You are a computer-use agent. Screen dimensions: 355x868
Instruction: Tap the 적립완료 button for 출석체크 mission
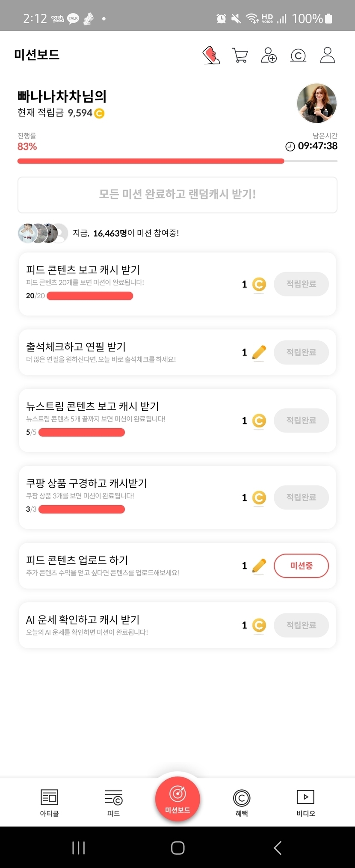301,353
